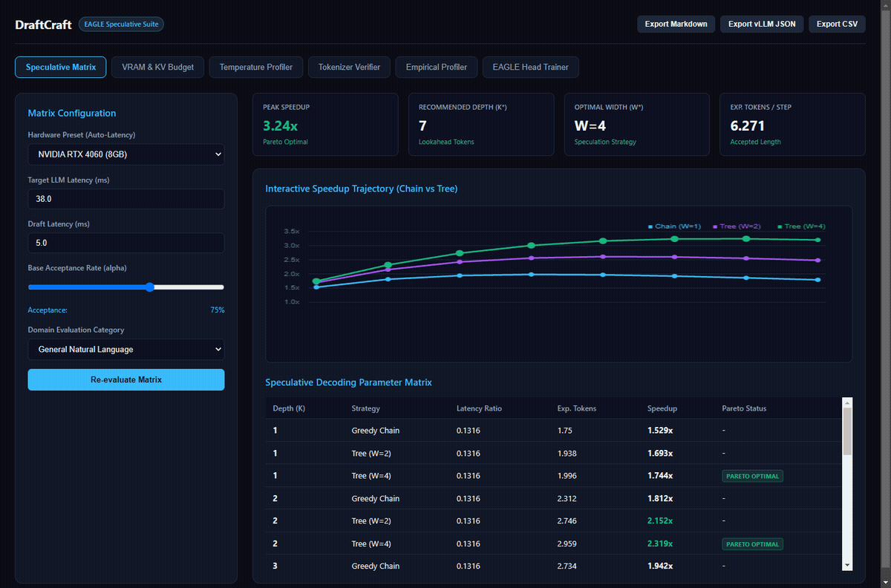891x588 pixels.
Task: Click Export Markdown button
Action: tap(676, 24)
